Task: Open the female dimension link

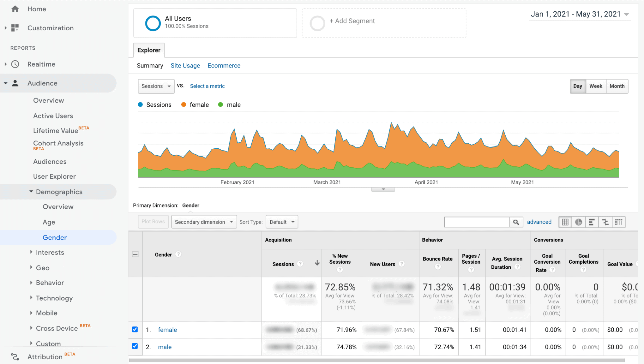Action: point(167,330)
